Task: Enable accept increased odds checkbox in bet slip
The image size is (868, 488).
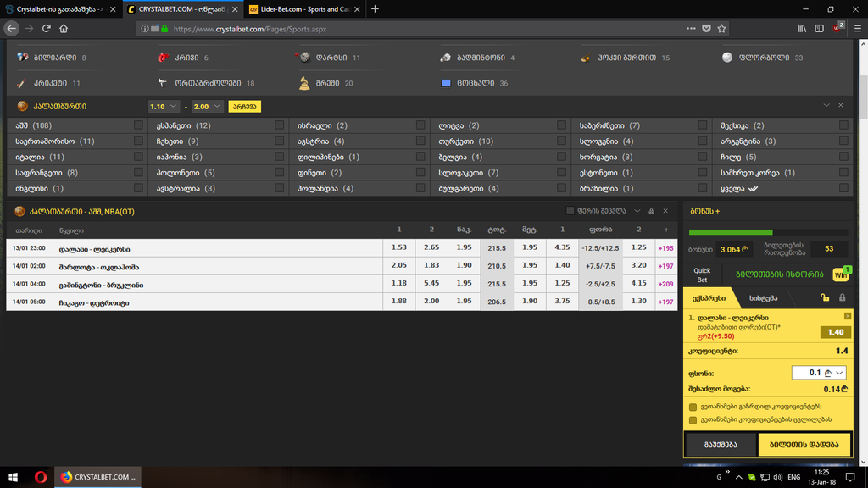Action: (693, 407)
